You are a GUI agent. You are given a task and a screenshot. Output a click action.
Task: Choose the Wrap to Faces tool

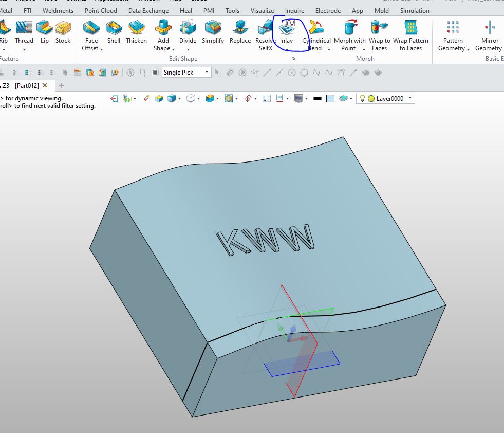point(379,35)
